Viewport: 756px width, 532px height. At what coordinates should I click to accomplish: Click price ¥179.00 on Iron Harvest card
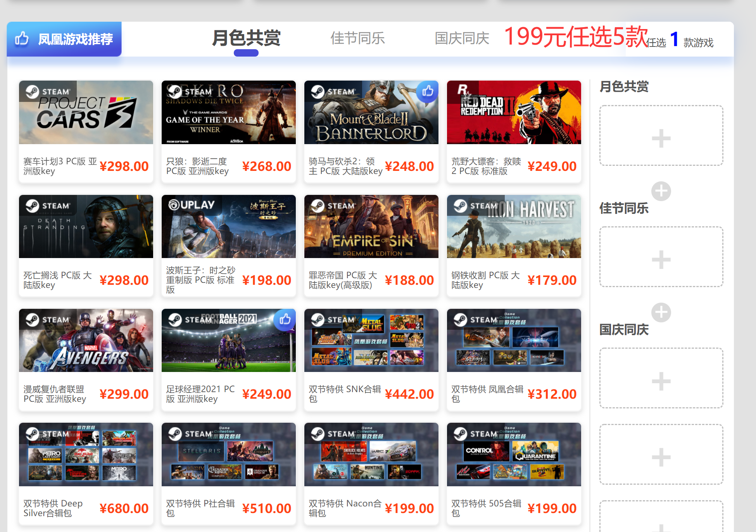[x=552, y=280]
